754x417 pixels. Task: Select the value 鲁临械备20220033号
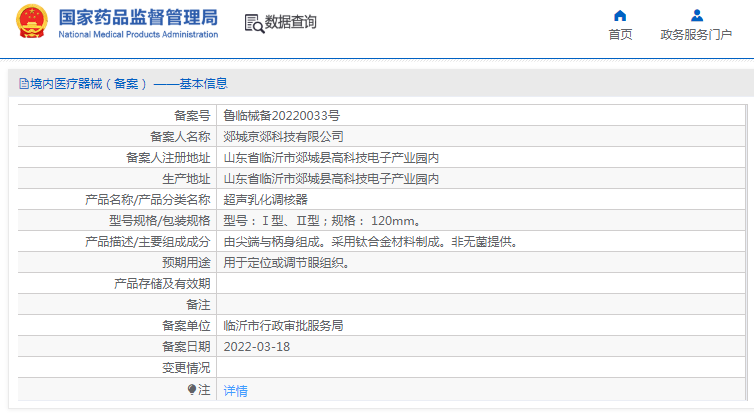pyautogui.click(x=282, y=115)
